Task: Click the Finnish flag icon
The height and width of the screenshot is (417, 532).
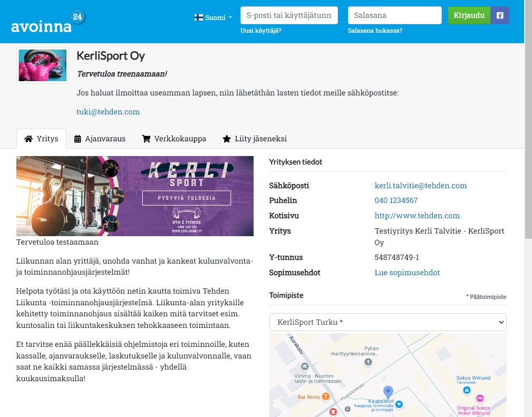Action: click(198, 17)
